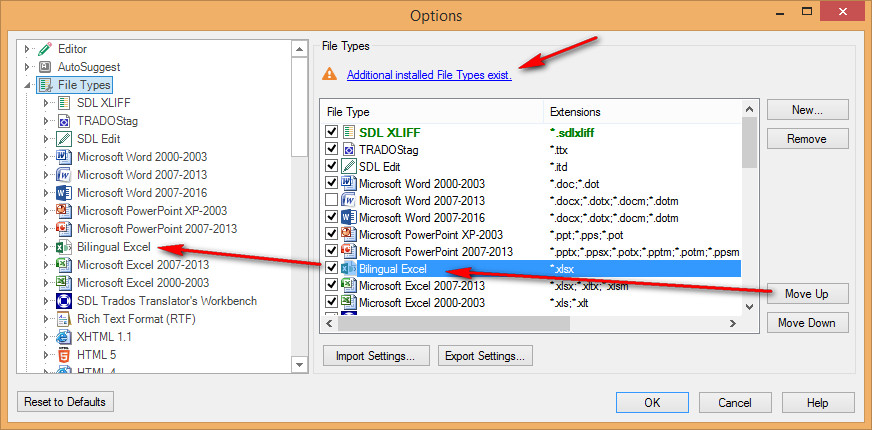Click file type list horizontal scrollbar thumb
872x430 pixels.
point(452,323)
